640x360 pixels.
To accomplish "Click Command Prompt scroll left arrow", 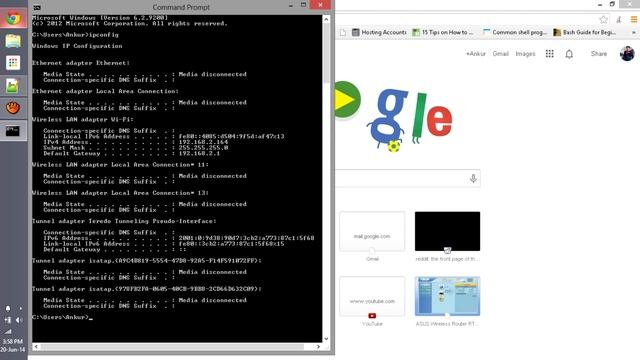I will tap(36, 347).
